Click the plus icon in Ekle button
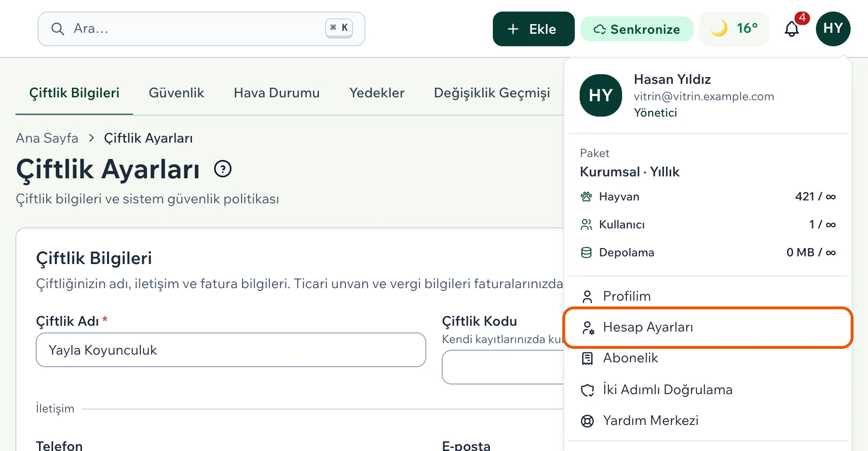Screen dimensions: 868x451 click(513, 29)
